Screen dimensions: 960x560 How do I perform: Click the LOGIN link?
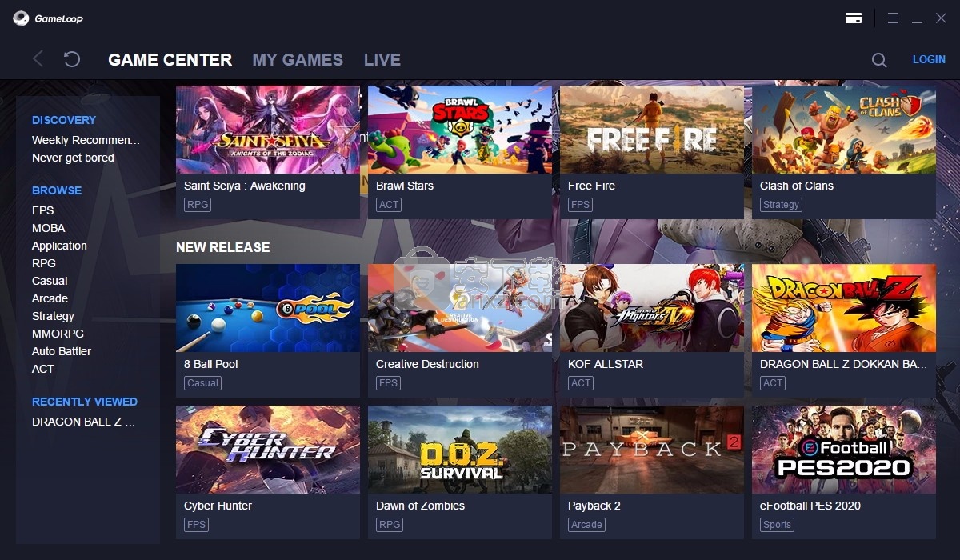tap(929, 59)
